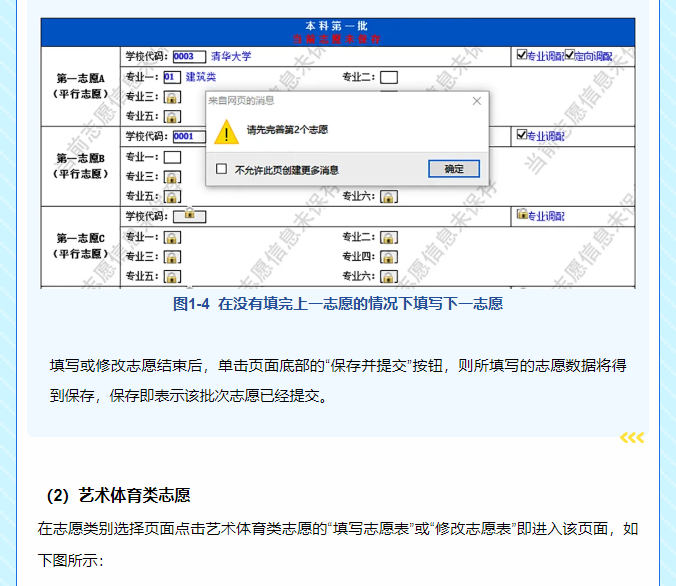
Task: Click the locked 专业三 icon in 志愿A
Action: (x=172, y=97)
